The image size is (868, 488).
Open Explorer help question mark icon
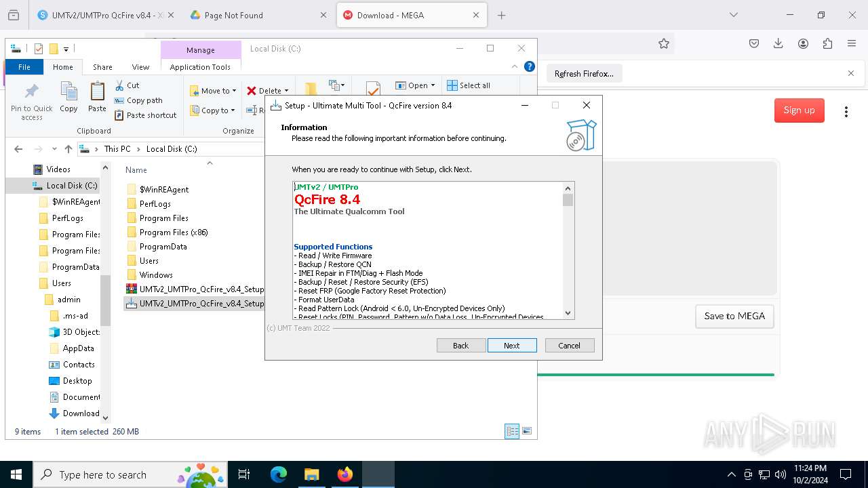click(530, 66)
